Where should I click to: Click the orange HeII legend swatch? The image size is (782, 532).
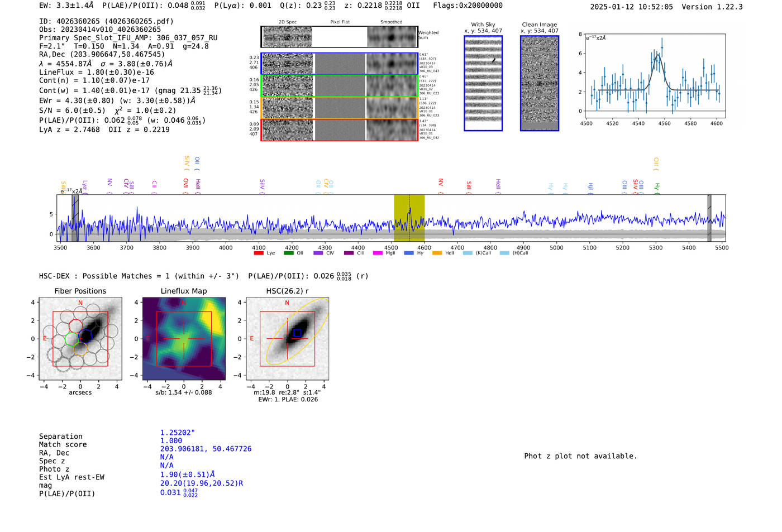(x=437, y=253)
